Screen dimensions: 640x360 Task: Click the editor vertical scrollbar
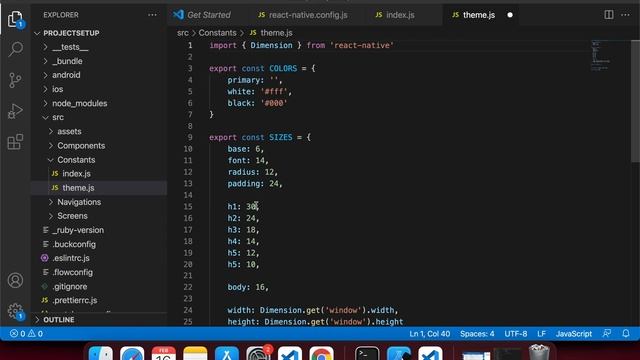coord(635,101)
